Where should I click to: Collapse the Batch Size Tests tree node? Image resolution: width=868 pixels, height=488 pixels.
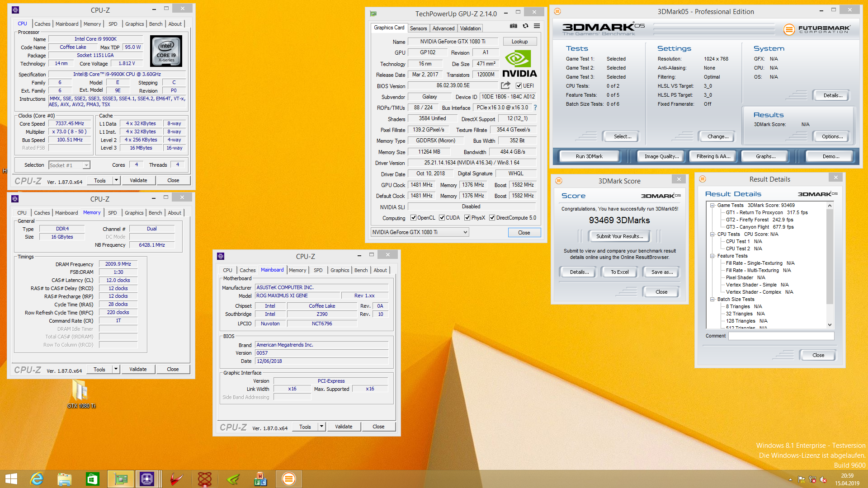tap(712, 299)
